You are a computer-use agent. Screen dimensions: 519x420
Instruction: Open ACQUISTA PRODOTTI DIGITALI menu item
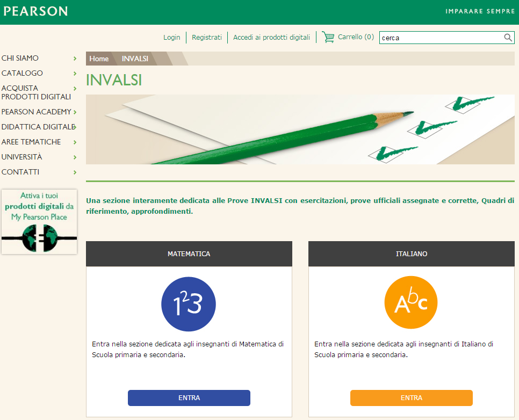[36, 92]
